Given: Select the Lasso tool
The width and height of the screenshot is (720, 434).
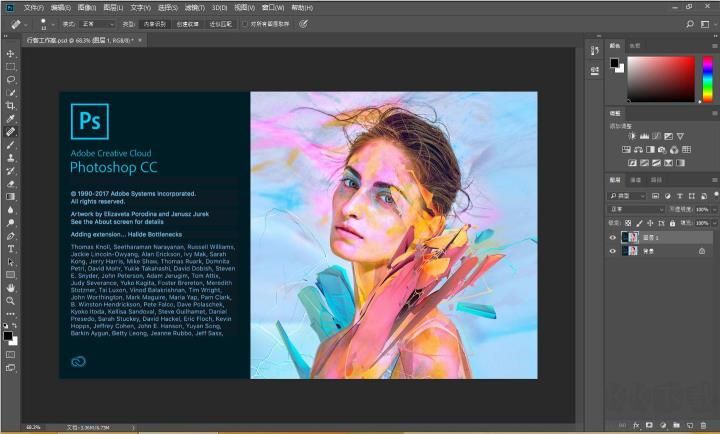Looking at the screenshot, I should (11, 79).
